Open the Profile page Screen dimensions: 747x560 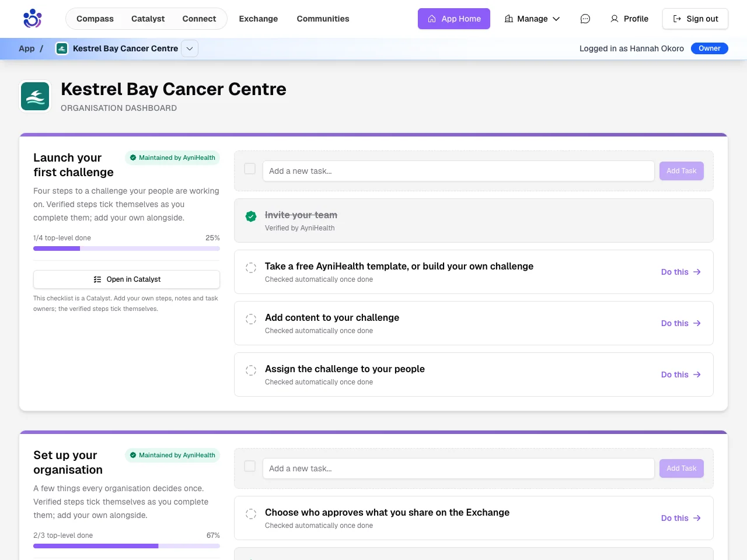point(629,19)
